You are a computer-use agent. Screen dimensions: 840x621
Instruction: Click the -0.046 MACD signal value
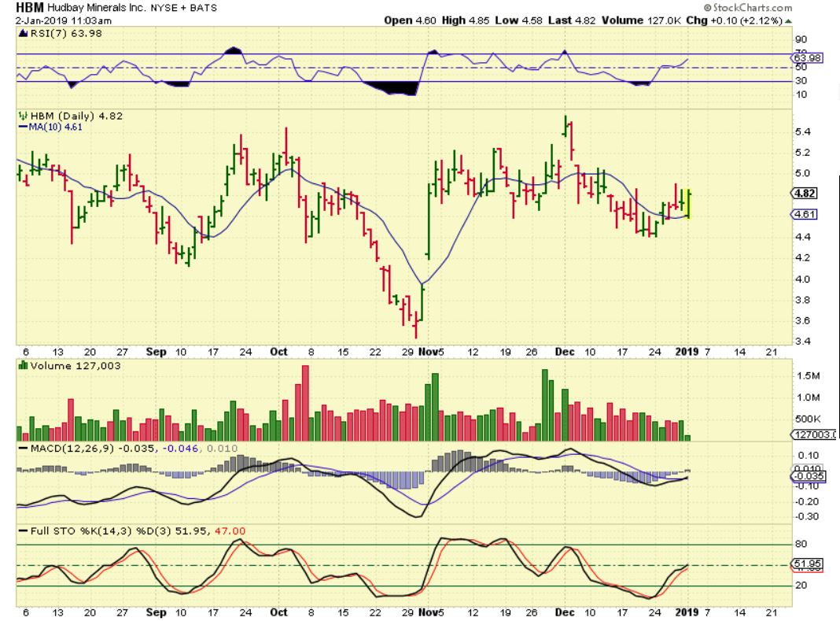(x=181, y=449)
